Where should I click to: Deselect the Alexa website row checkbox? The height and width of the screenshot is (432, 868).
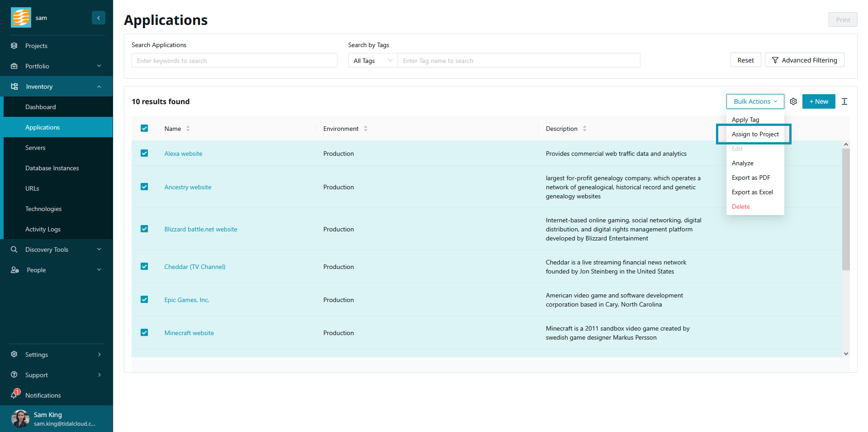[x=144, y=154]
